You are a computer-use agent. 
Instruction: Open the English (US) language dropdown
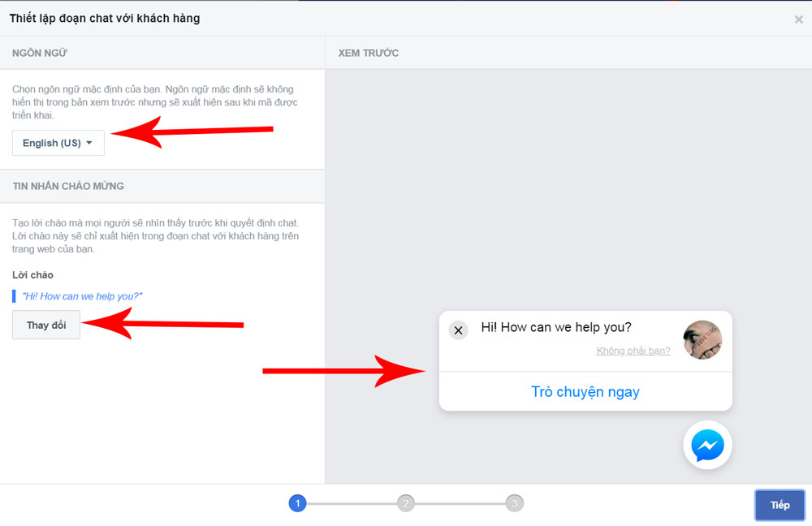coord(58,143)
